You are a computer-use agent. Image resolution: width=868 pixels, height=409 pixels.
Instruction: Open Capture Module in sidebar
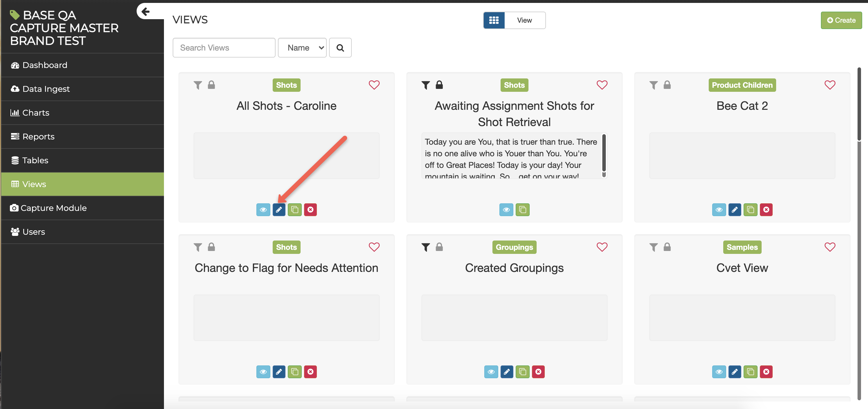[53, 208]
